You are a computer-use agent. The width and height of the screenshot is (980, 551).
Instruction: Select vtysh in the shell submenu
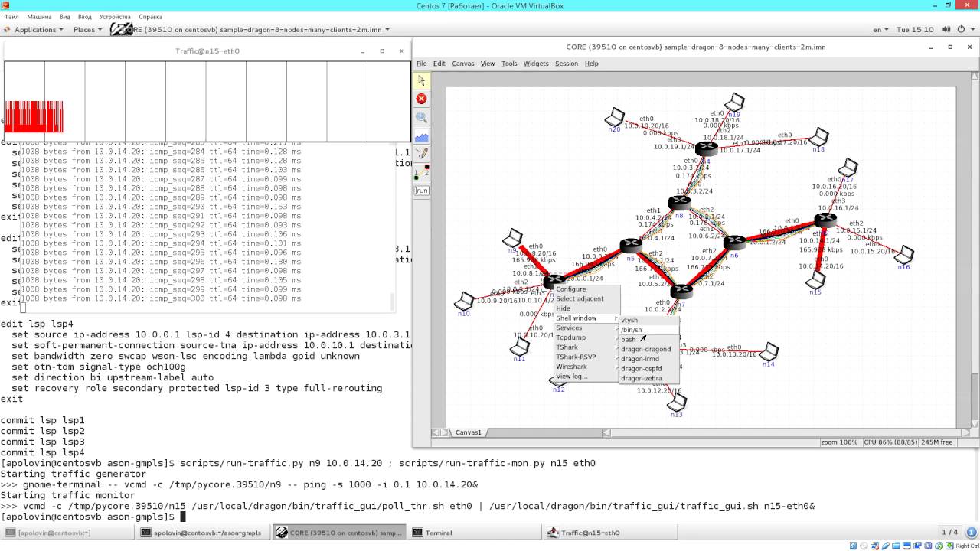coord(648,321)
